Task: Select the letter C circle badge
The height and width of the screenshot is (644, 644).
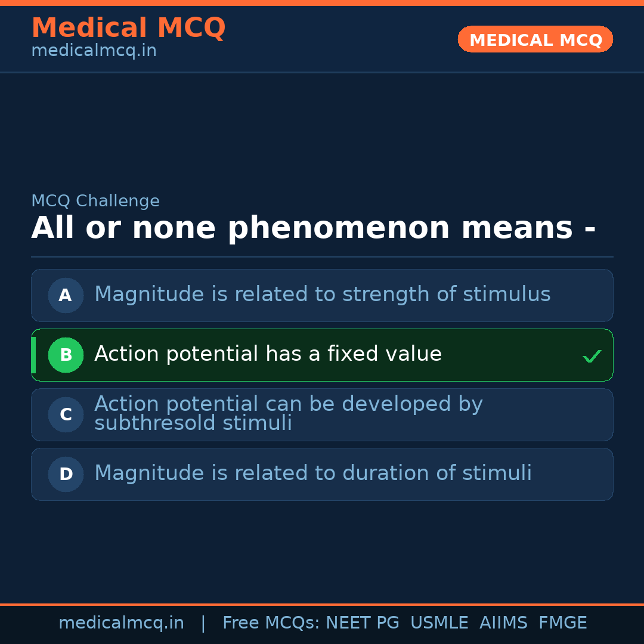Action: [66, 414]
